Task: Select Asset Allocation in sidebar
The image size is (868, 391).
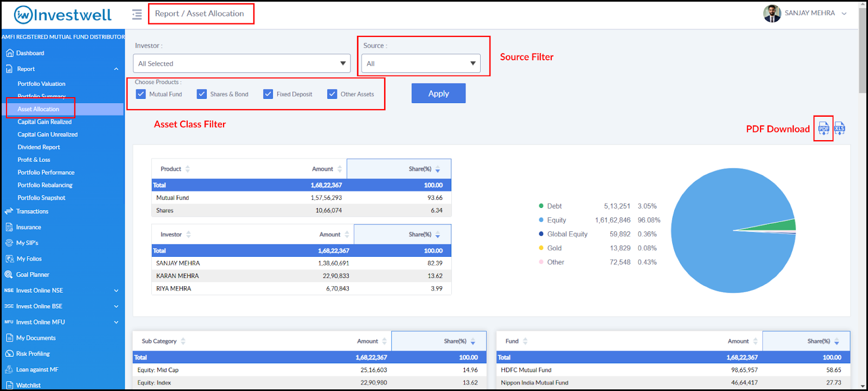Action: (x=38, y=109)
